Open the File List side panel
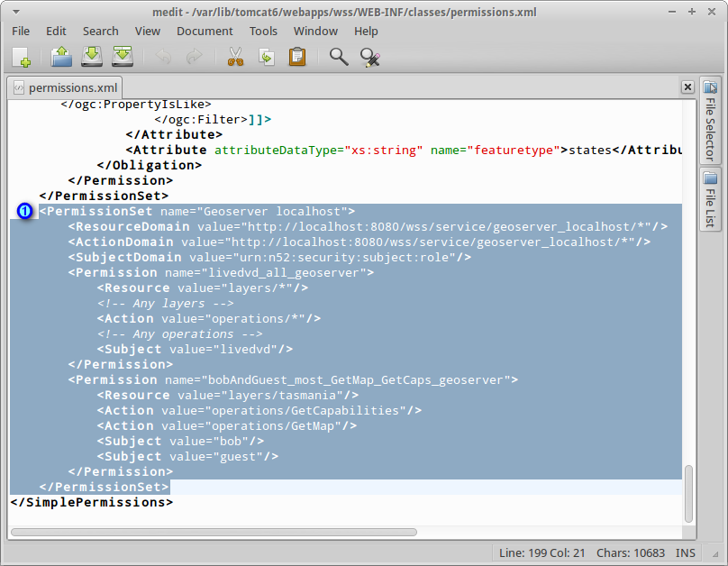Screen dimensions: 728x566 (x=710, y=200)
